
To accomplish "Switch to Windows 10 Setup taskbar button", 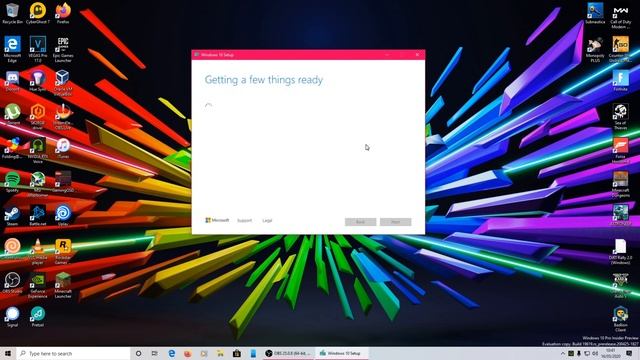I will (342, 353).
